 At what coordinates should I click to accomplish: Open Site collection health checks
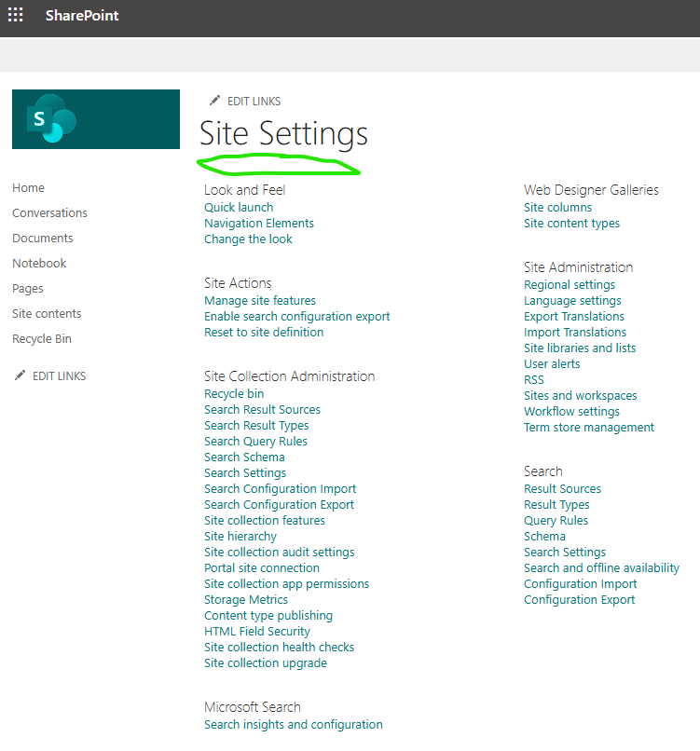(280, 647)
